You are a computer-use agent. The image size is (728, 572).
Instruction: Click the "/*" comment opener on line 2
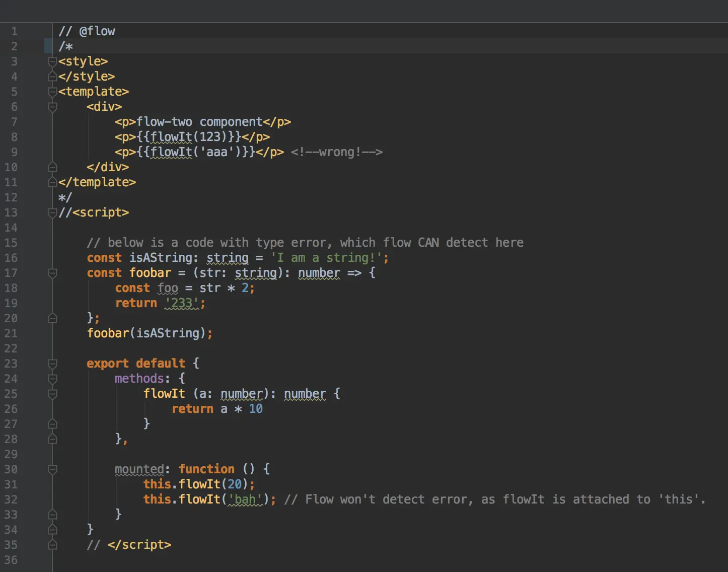tap(65, 46)
